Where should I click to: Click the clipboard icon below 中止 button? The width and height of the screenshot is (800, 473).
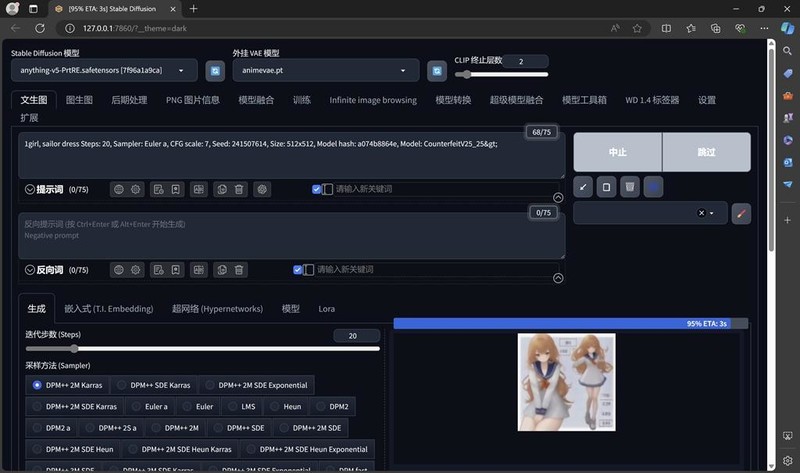606,187
